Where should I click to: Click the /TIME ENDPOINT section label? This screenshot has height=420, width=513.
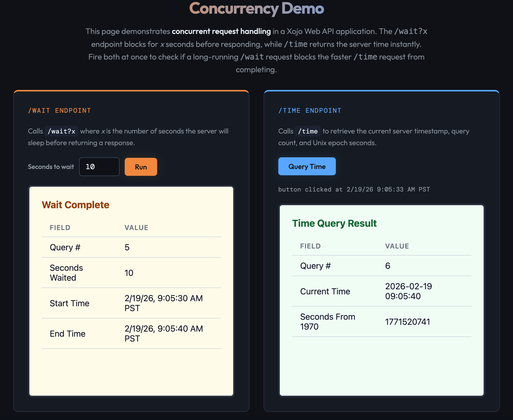(309, 111)
